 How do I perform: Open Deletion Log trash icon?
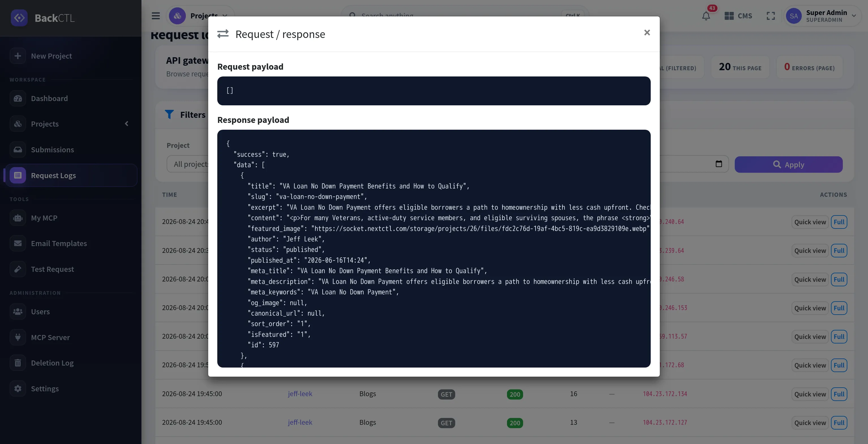click(18, 363)
